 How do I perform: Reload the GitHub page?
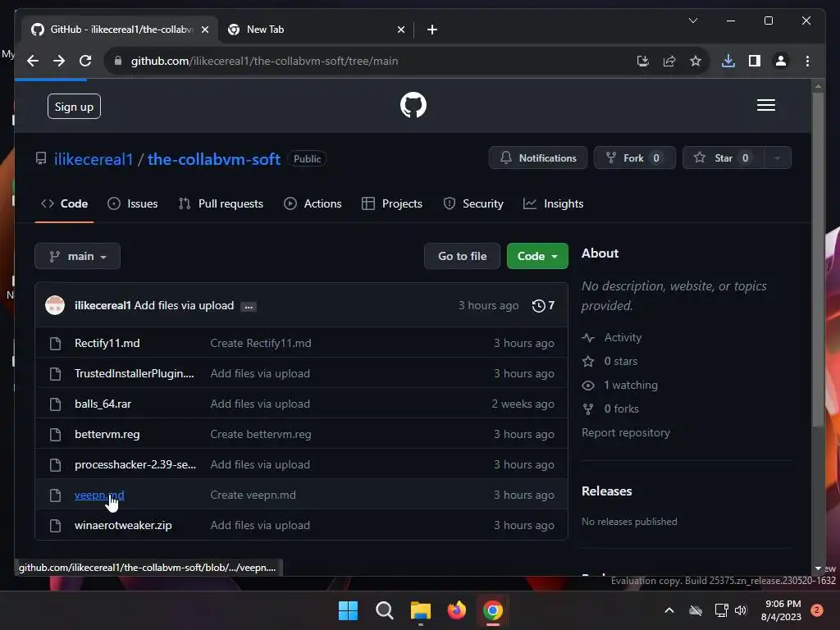pos(85,61)
